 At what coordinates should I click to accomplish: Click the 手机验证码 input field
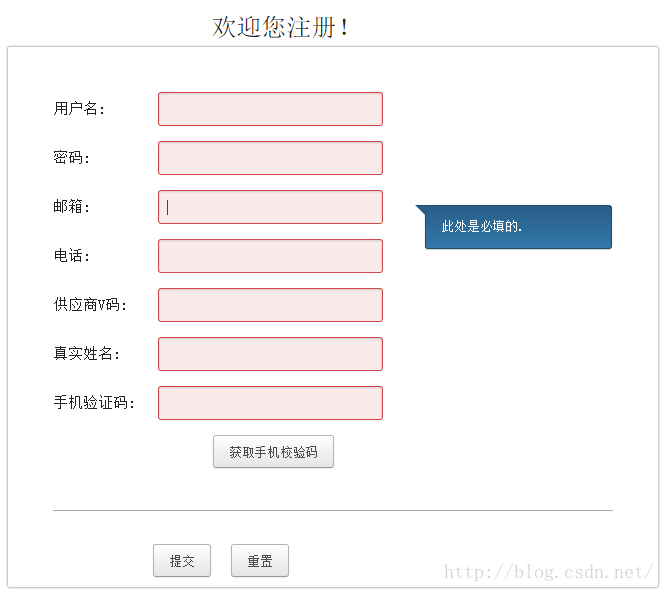click(x=270, y=403)
